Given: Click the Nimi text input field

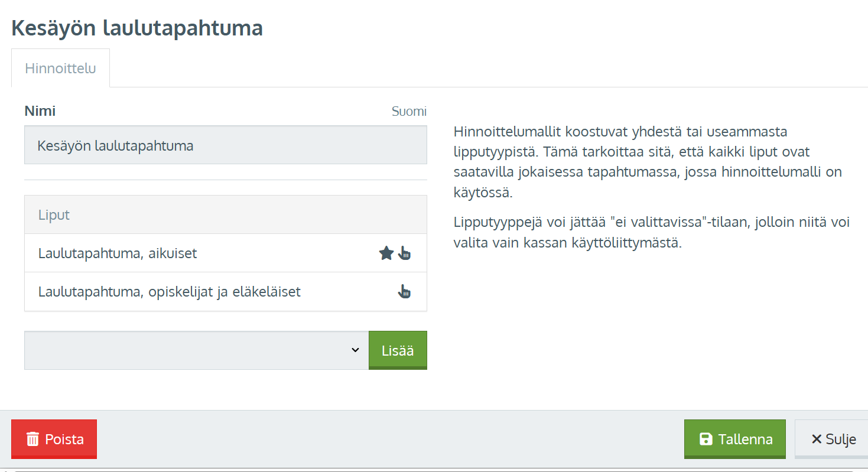Looking at the screenshot, I should pyautogui.click(x=225, y=145).
